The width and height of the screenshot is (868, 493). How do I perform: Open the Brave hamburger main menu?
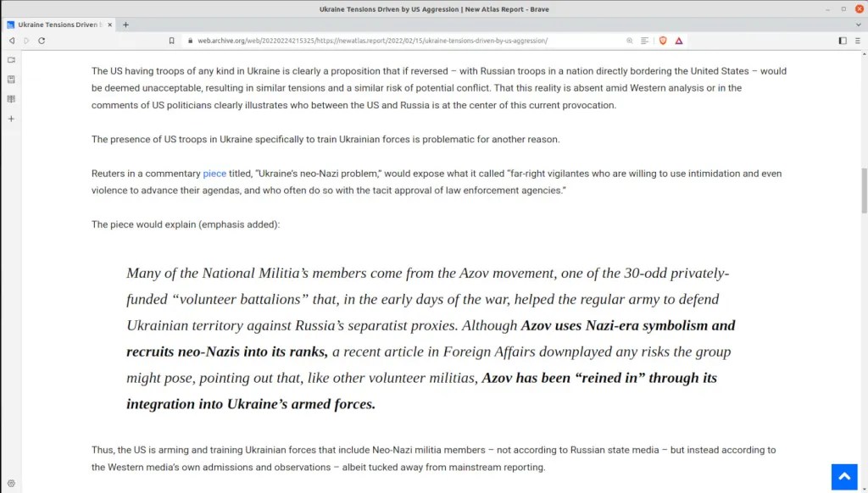pyautogui.click(x=858, y=41)
